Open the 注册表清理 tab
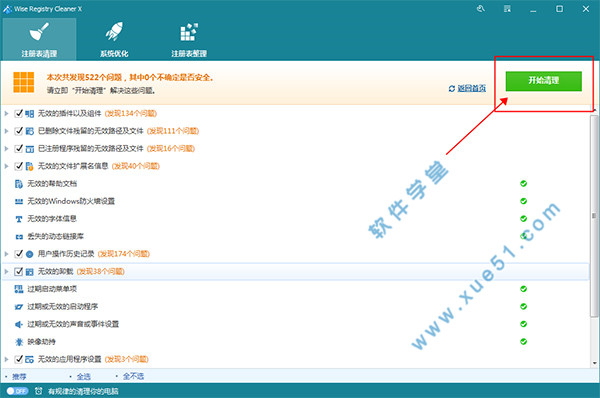Viewport: 600px width, 398px height. (39, 39)
